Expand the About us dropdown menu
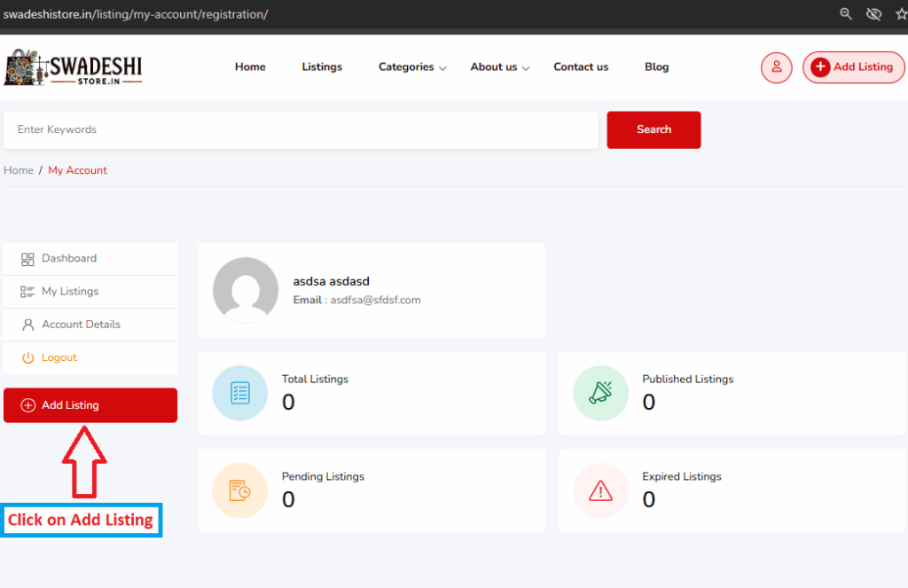 tap(499, 67)
